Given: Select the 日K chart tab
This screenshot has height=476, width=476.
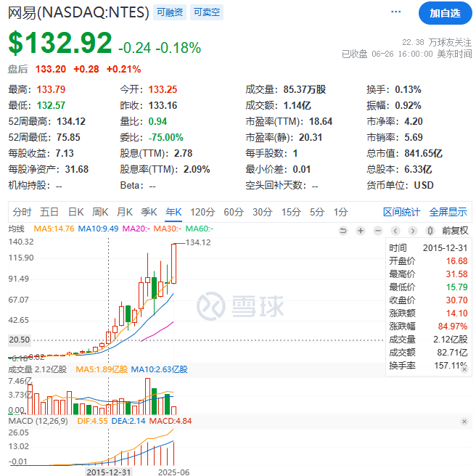Looking at the screenshot, I should [76, 212].
